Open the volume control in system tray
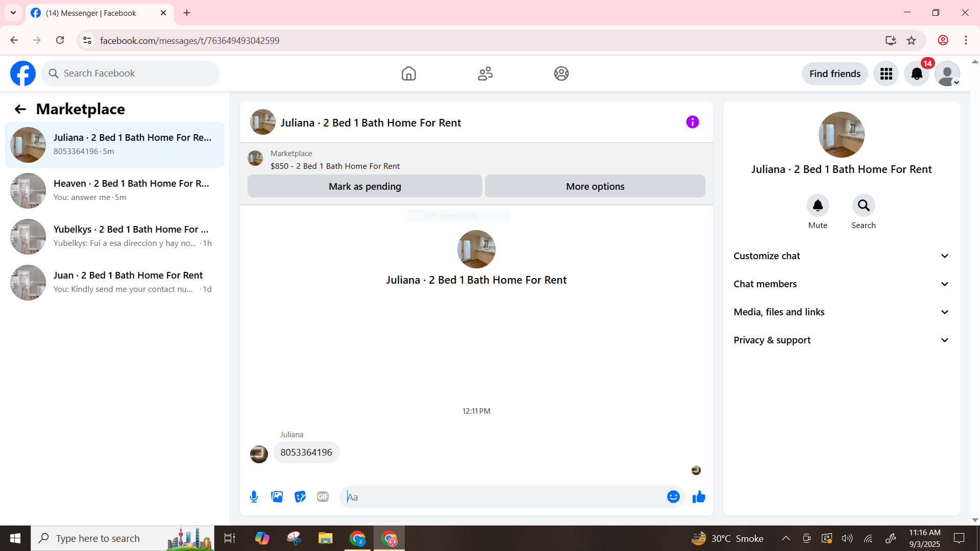 point(847,538)
